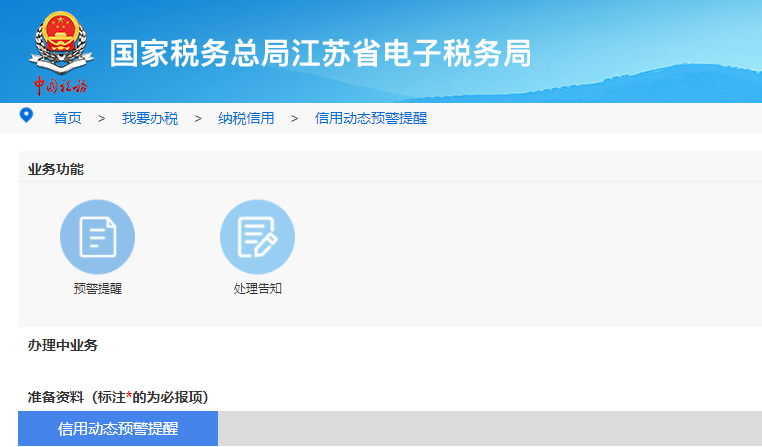Click the 预警提醒 label text
The height and width of the screenshot is (447, 762).
coord(98,289)
